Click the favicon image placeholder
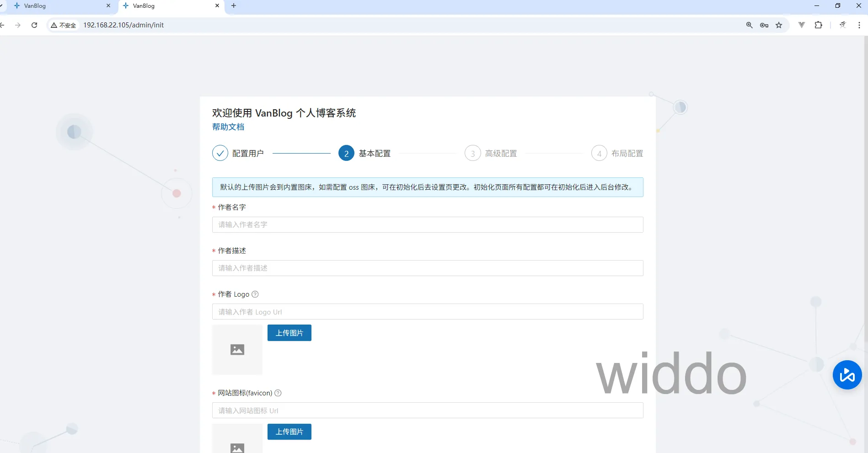This screenshot has height=453, width=868. click(237, 439)
